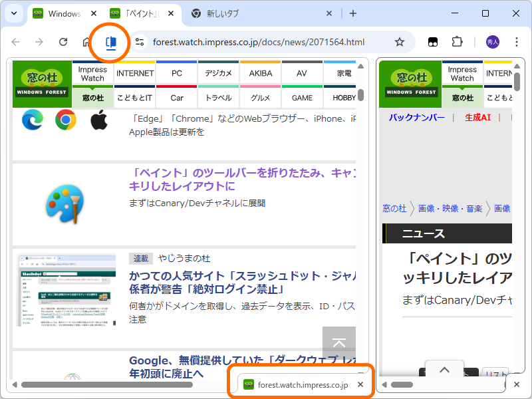The image size is (532, 399).
Task: Select the デジカメ category tab
Action: tap(218, 73)
